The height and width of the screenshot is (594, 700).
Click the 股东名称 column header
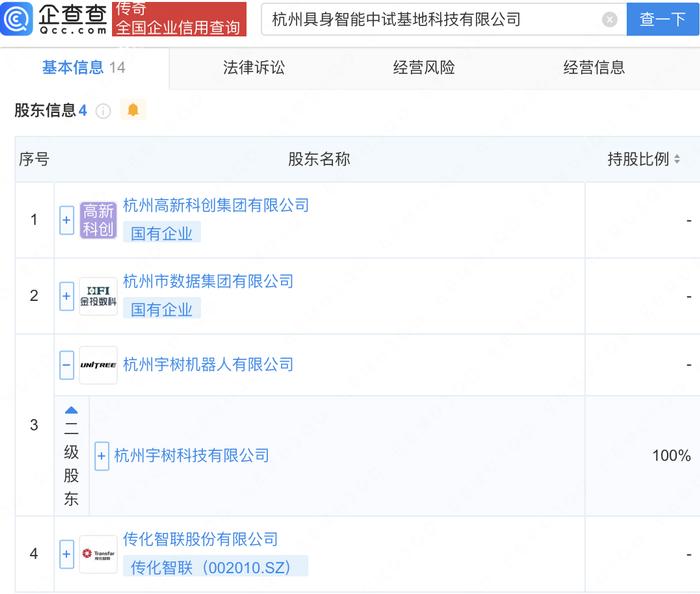point(319,159)
